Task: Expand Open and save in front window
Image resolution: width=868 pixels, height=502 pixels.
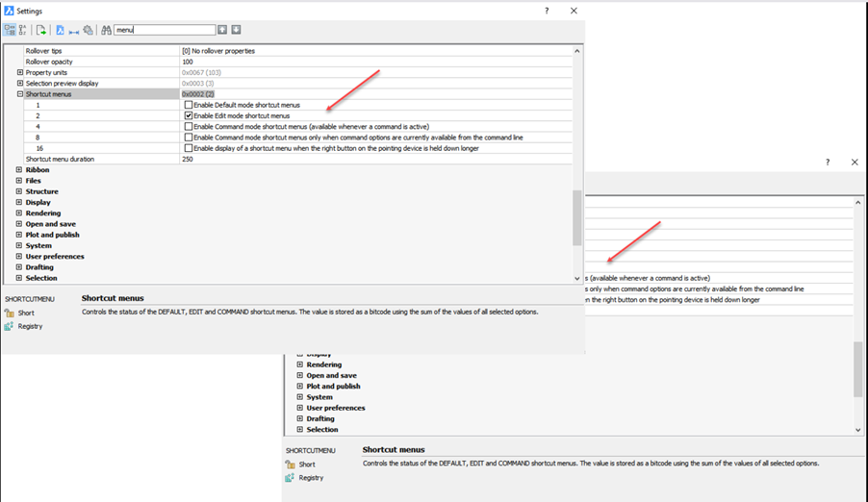Action: tap(19, 224)
